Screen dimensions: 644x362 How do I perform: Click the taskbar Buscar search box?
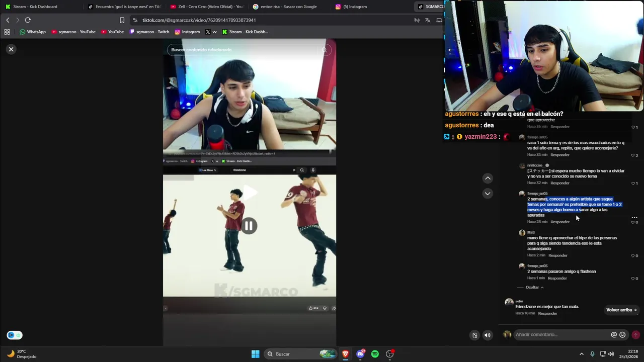click(301, 354)
